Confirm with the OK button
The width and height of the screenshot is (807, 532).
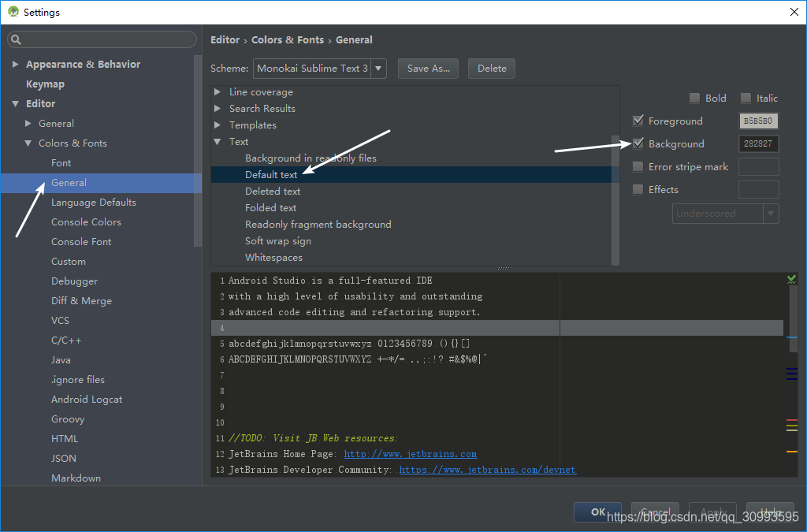597,512
